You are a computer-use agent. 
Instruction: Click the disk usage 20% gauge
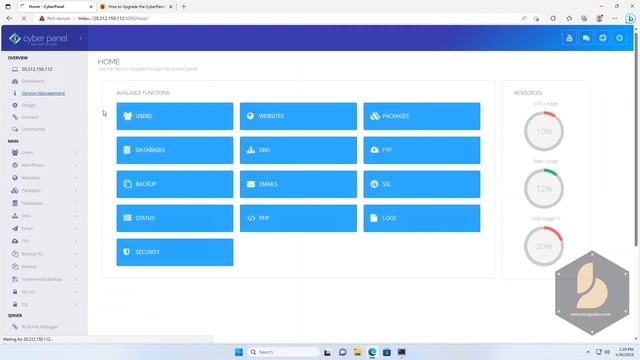(x=544, y=246)
